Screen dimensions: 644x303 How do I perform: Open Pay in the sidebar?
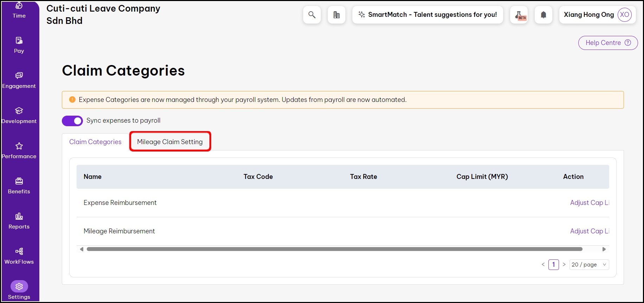click(x=19, y=45)
